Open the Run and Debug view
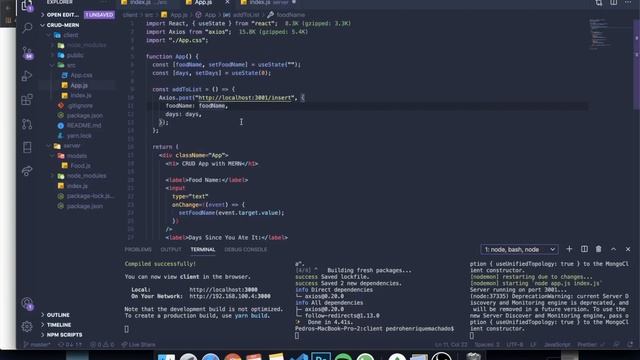Viewport: 640px width, 360px height. pos(27,76)
